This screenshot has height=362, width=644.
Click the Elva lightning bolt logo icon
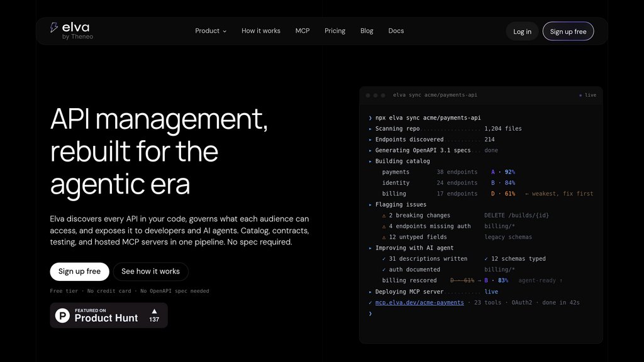[x=54, y=28]
